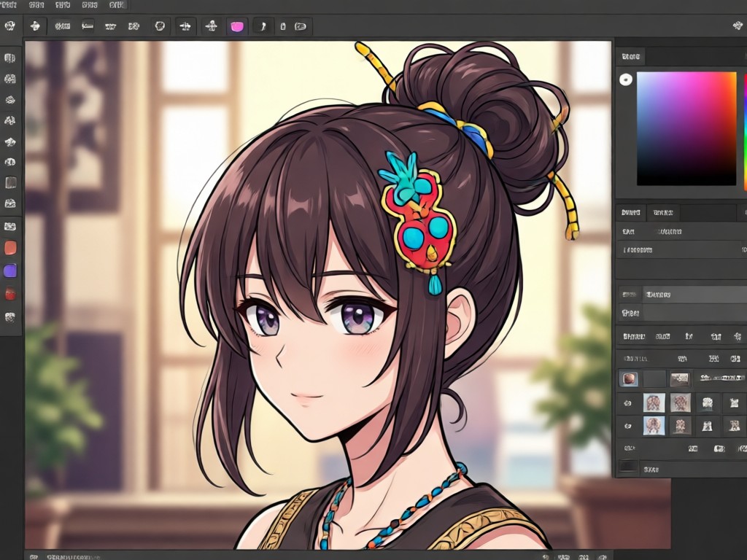Select the active first tab below the color picker
This screenshot has height=560, width=747.
pyautogui.click(x=631, y=212)
